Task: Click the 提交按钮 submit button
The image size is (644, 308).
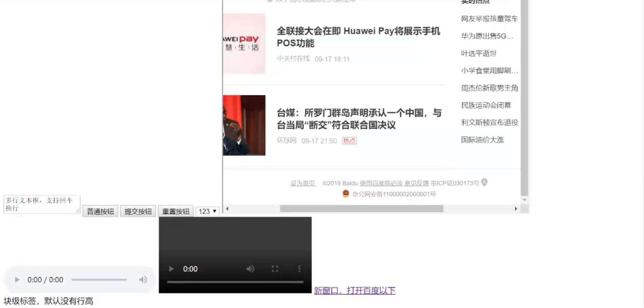Action: (138, 211)
